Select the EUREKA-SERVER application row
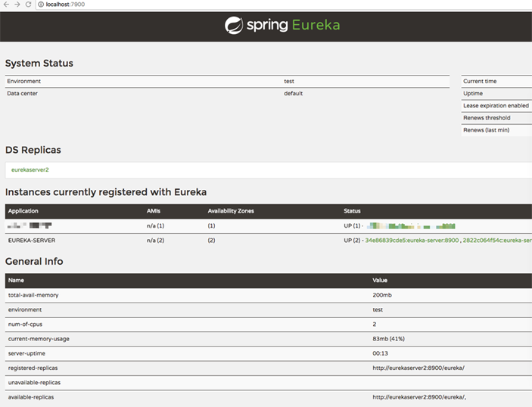 pos(32,240)
